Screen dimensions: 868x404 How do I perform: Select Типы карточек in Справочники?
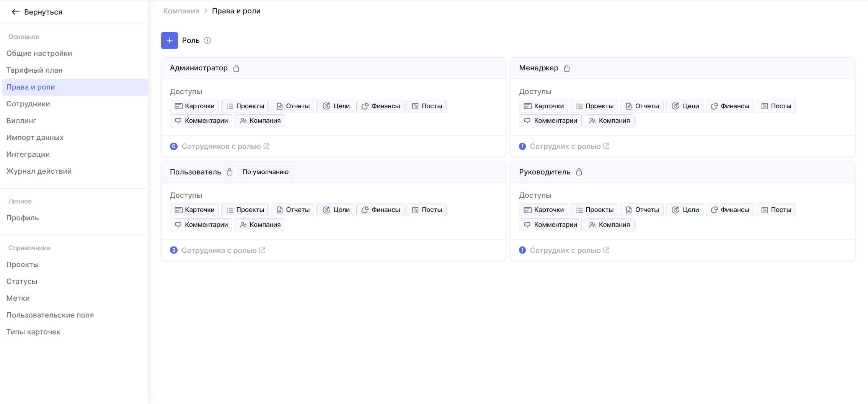tap(33, 332)
